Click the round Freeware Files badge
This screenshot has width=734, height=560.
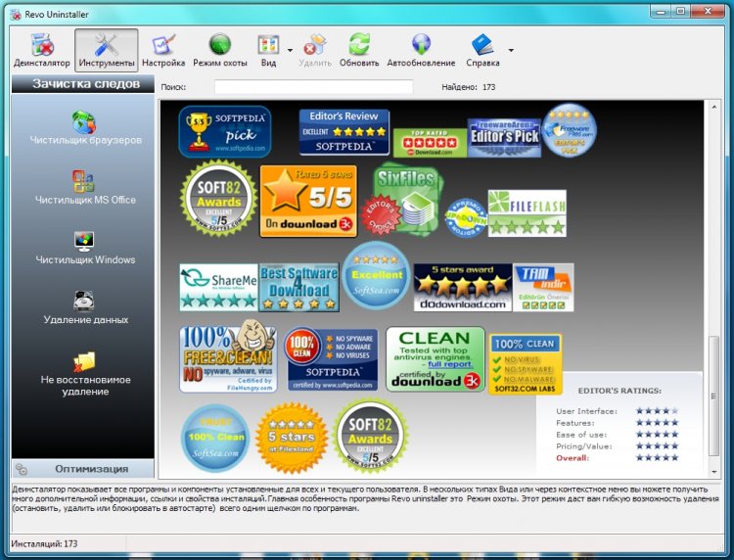tap(570, 130)
